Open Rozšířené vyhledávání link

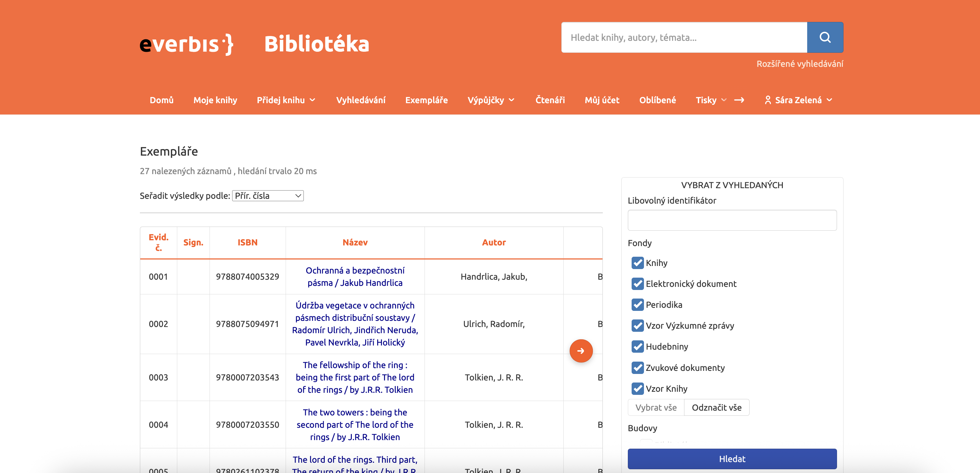(800, 64)
